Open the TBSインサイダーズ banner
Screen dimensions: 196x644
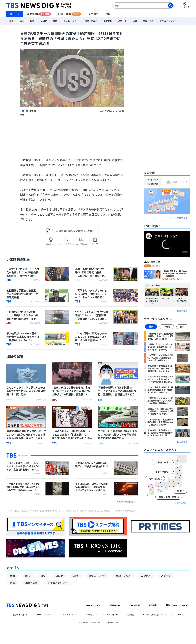36,526
